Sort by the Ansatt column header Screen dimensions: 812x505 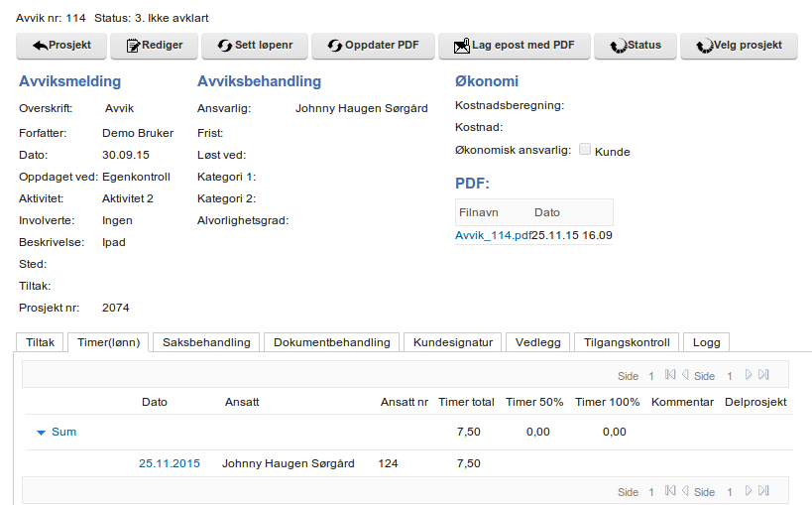(x=242, y=402)
